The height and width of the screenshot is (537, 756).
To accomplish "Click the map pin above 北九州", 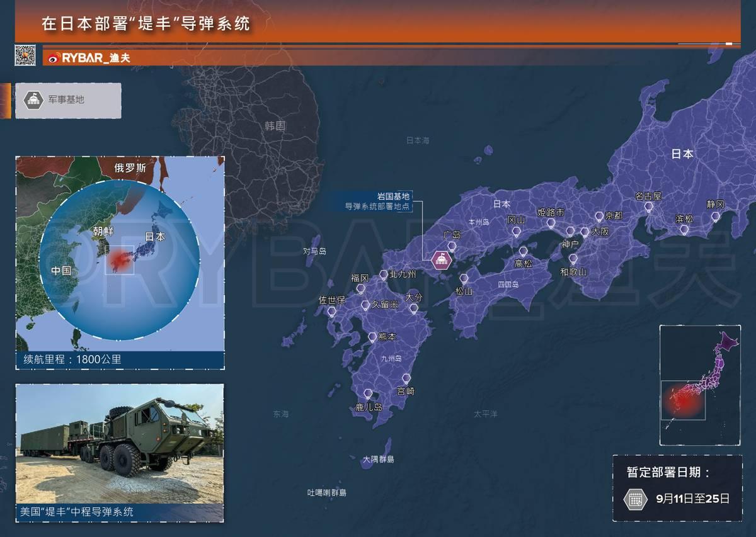I will coord(384,275).
